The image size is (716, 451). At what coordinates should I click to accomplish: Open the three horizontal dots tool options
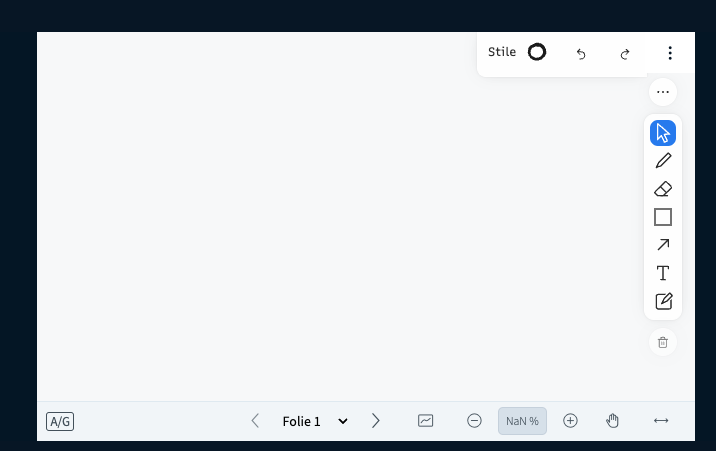click(663, 92)
